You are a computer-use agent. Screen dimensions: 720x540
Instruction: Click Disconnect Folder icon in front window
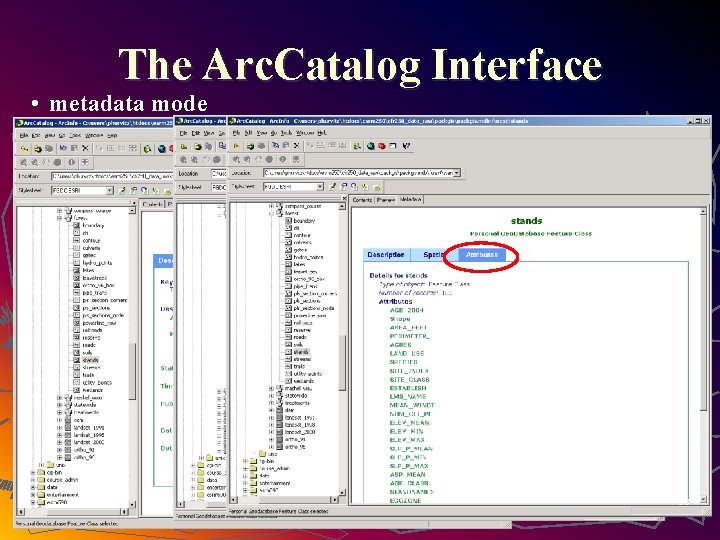coord(262,146)
